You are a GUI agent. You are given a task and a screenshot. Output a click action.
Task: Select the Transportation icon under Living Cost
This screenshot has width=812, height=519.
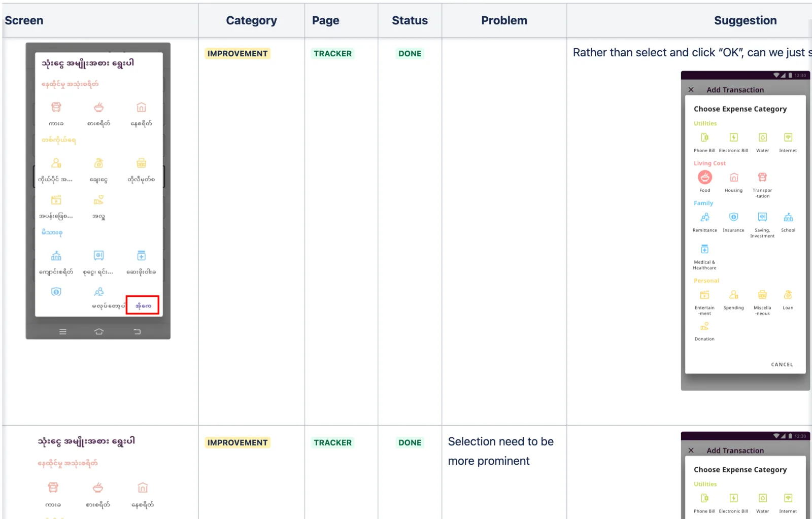tap(762, 177)
